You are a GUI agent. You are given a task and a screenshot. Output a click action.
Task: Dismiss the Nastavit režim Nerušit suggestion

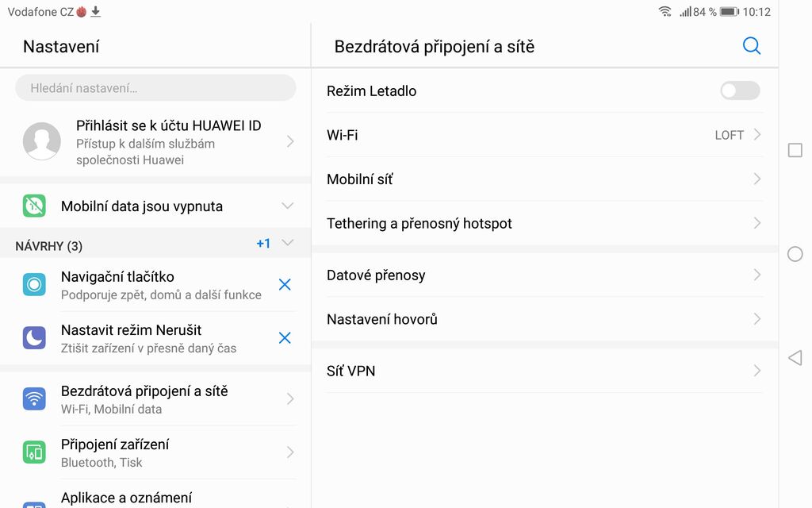(285, 337)
